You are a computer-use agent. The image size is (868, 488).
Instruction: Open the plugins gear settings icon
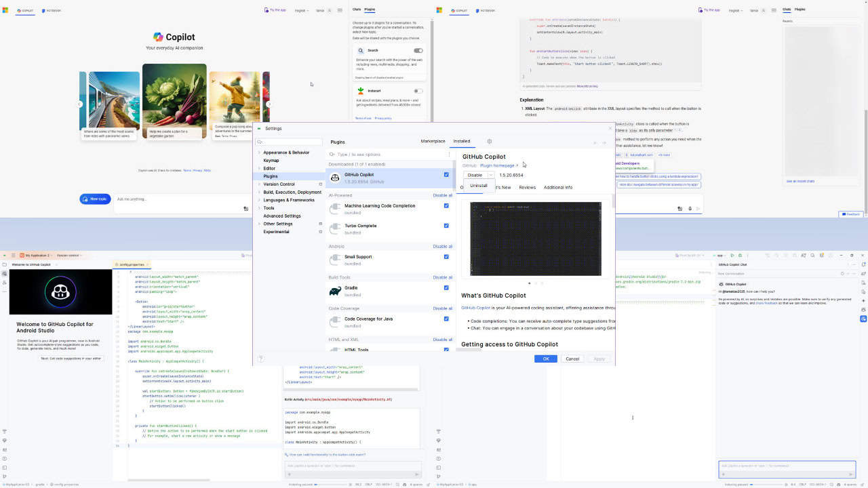click(490, 142)
